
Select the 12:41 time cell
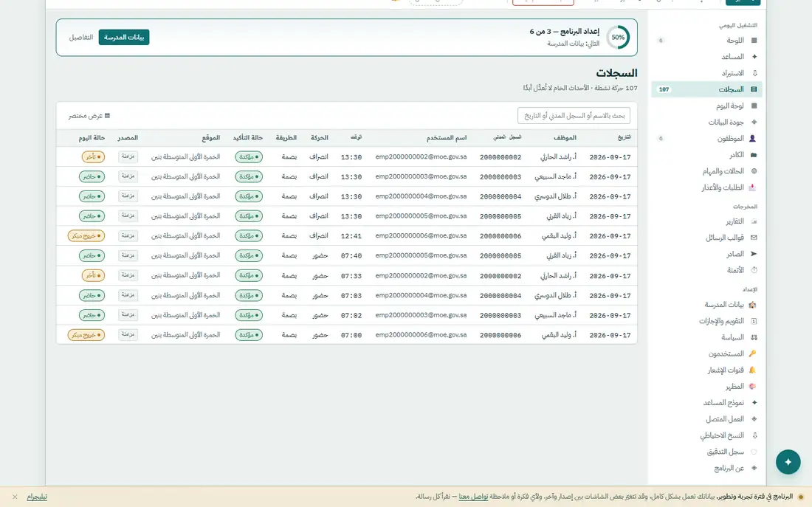coord(351,236)
